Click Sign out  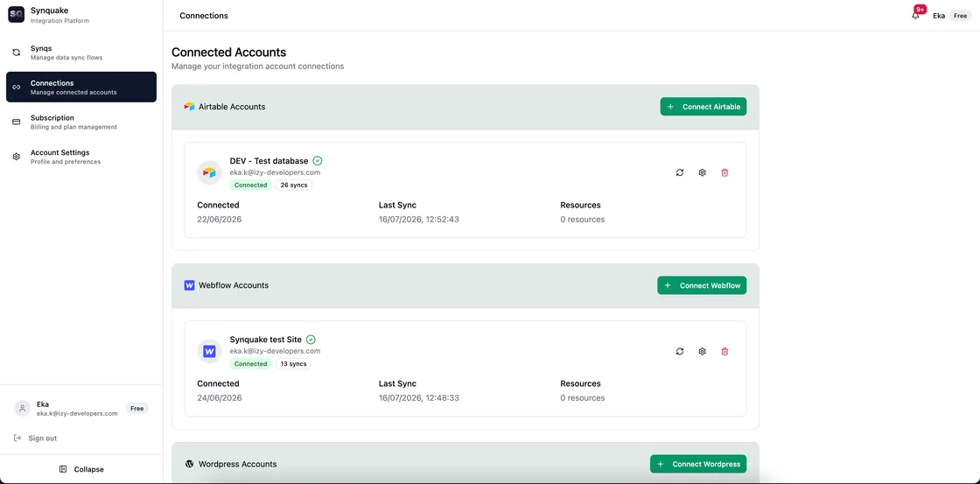[43, 438]
